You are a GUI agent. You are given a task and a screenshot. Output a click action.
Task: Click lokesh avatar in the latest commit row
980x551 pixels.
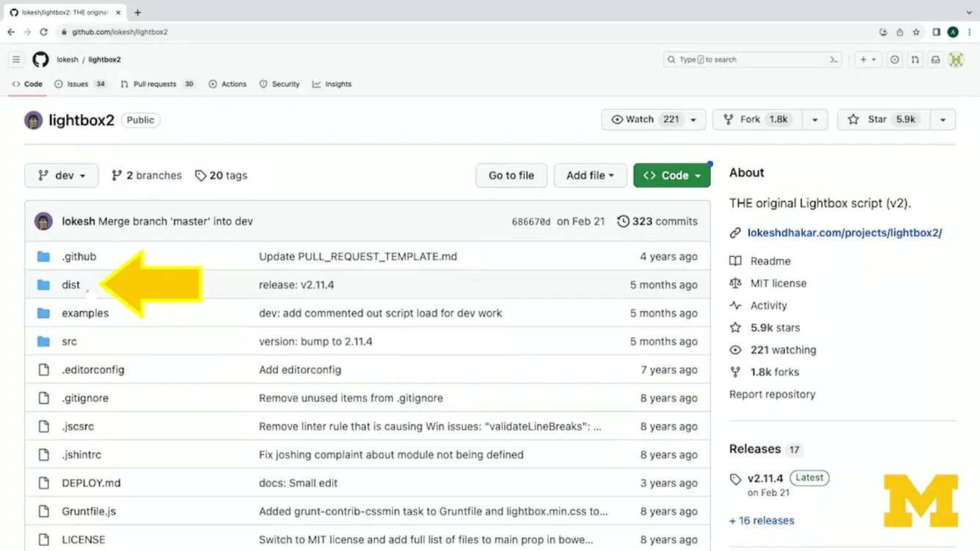click(x=43, y=221)
